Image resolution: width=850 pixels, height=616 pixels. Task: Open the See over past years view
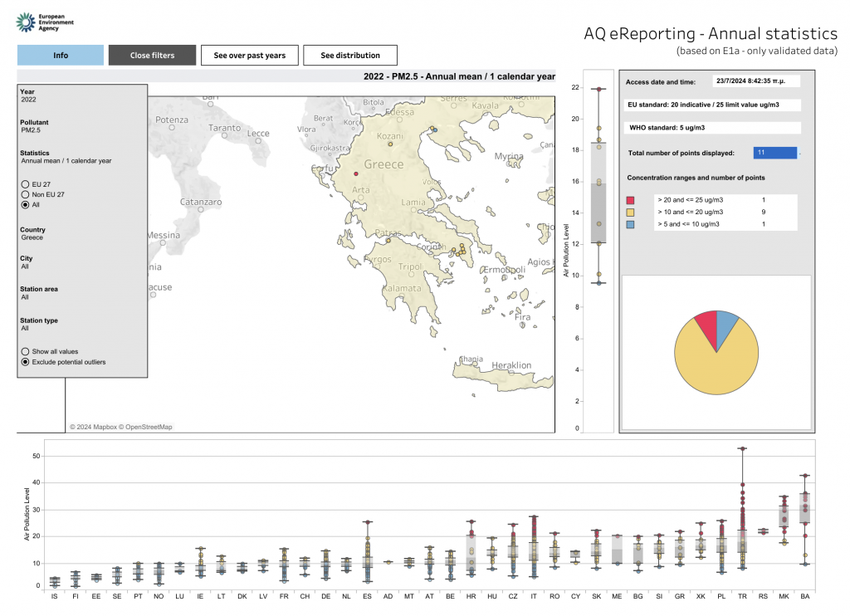click(x=249, y=56)
